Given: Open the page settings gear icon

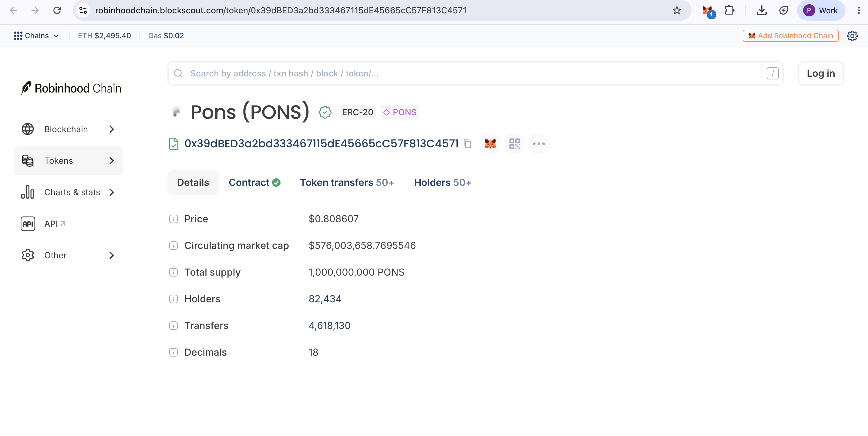Looking at the screenshot, I should [x=852, y=36].
